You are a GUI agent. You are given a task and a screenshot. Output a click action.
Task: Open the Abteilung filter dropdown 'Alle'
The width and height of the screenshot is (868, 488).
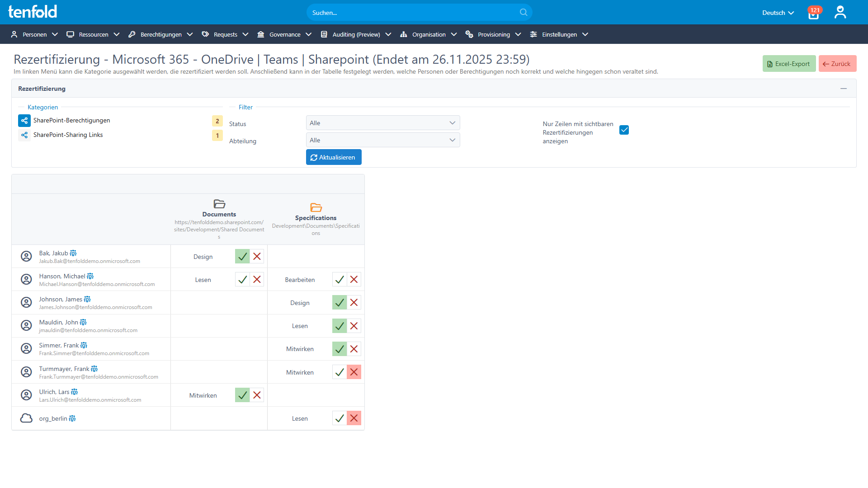point(382,140)
